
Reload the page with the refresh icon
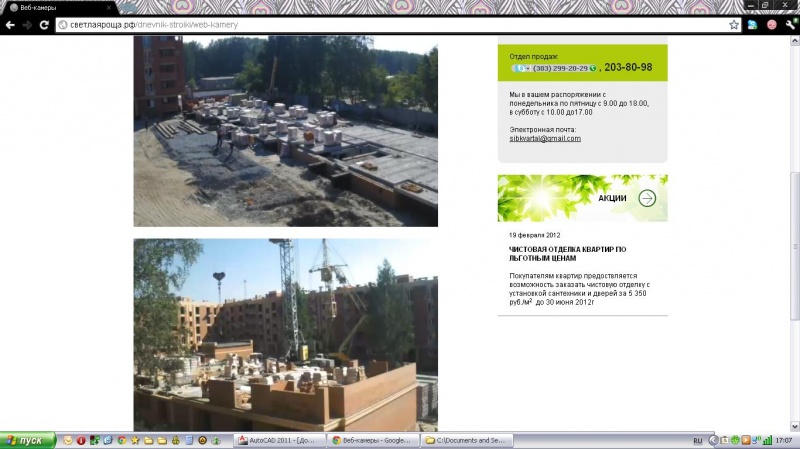tap(44, 24)
